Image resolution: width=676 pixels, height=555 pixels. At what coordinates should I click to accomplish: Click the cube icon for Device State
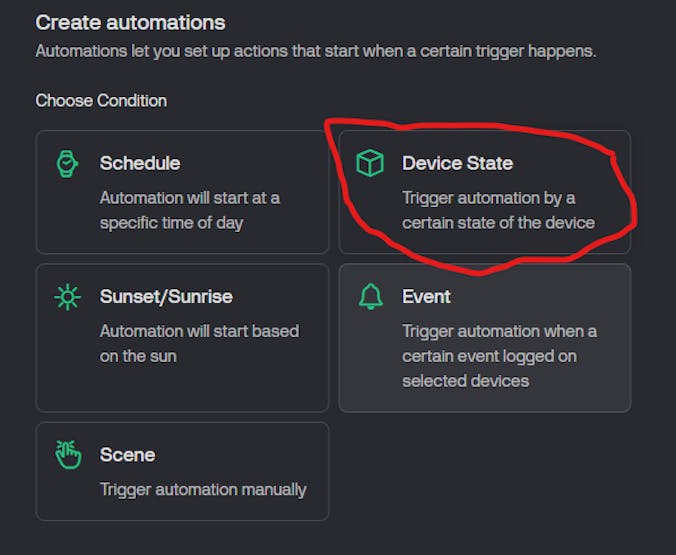(370, 163)
